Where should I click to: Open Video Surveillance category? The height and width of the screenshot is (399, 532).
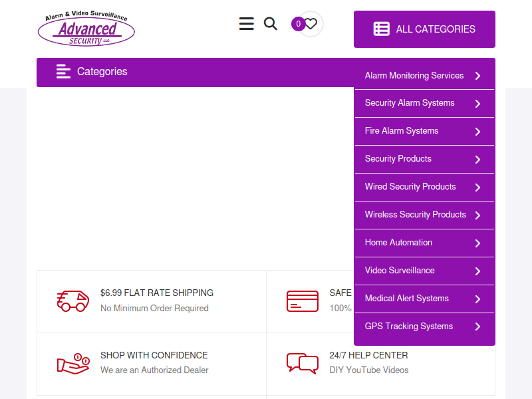[x=400, y=271]
